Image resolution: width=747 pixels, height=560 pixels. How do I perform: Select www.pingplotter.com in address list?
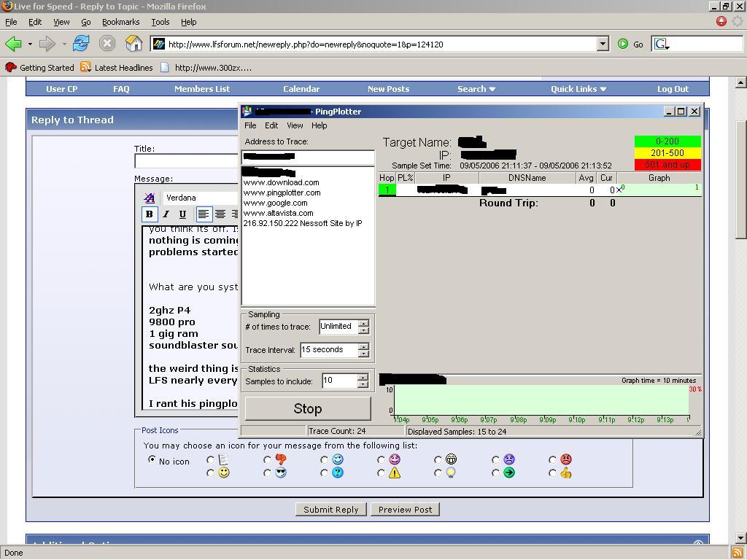click(x=282, y=192)
